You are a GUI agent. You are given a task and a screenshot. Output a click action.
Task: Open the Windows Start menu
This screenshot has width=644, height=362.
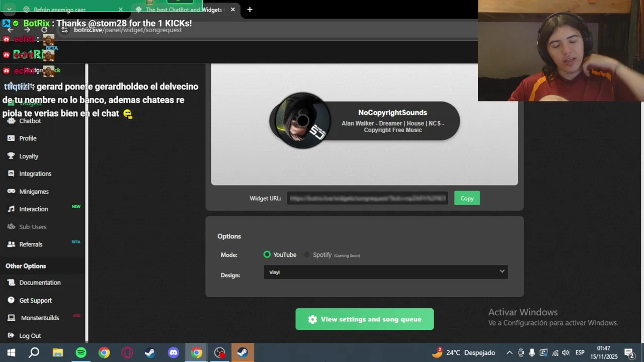click(11, 352)
